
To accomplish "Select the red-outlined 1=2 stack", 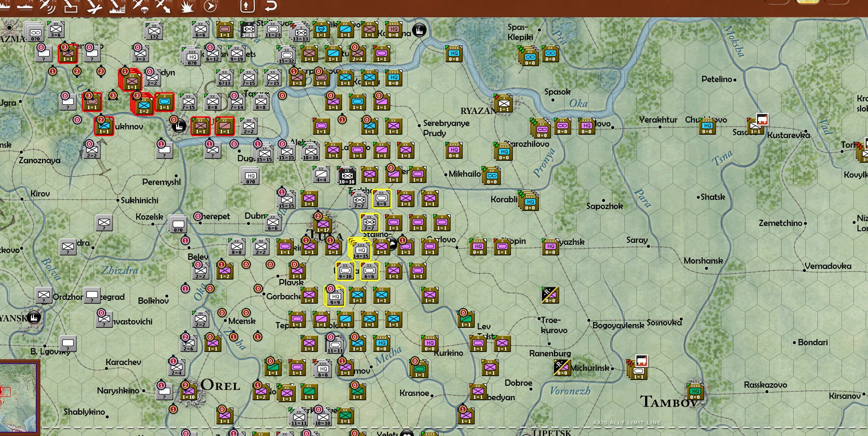I will pyautogui.click(x=143, y=104).
